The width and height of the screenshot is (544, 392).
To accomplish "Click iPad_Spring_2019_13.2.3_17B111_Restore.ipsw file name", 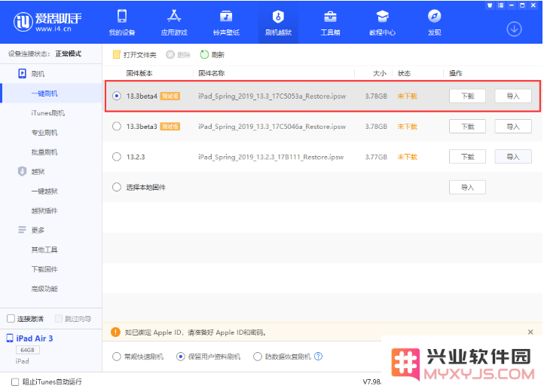I will [271, 157].
